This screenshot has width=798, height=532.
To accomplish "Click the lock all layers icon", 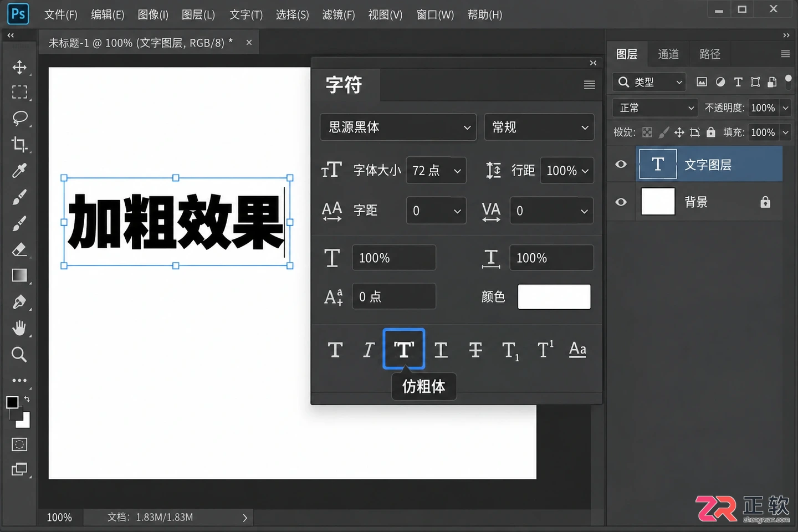I will [711, 132].
